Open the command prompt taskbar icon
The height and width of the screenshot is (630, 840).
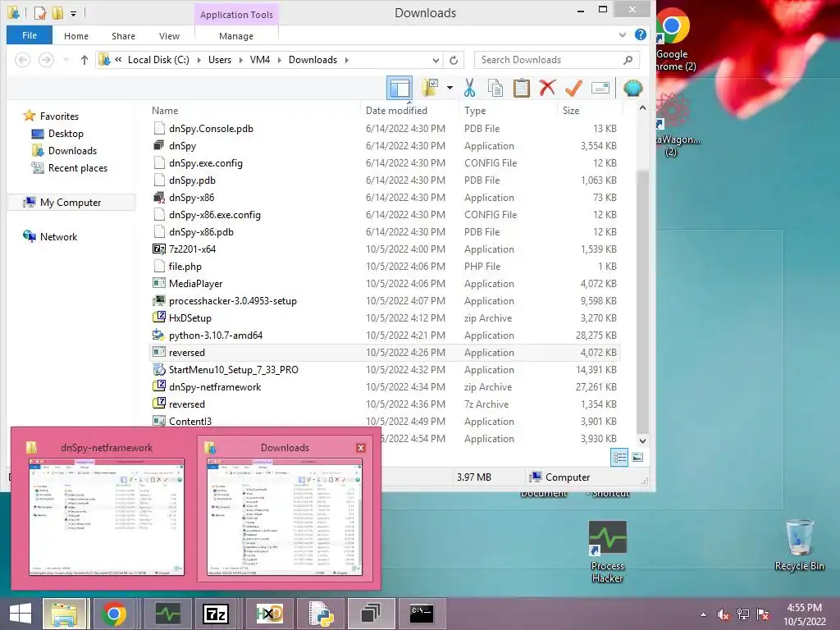click(421, 614)
